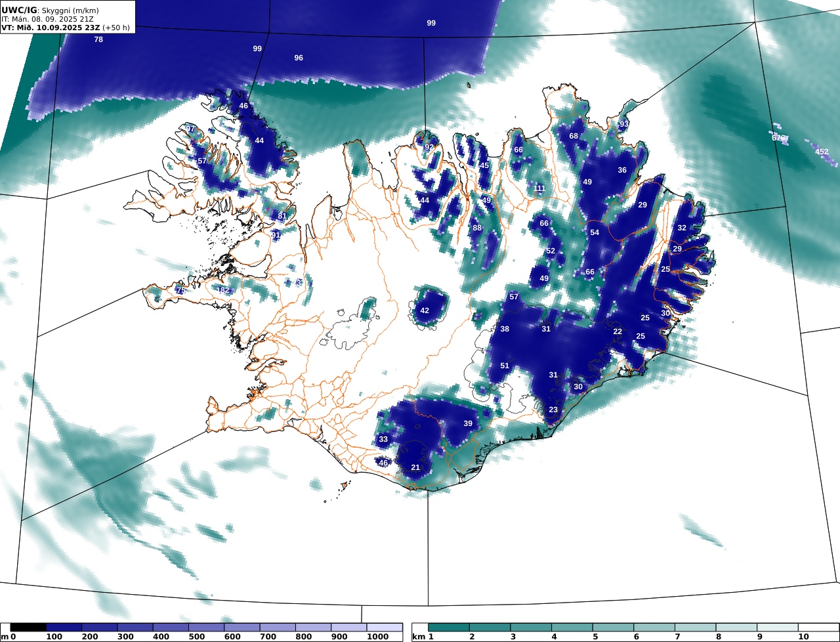Click the 'VT: Mið. 10.09.2025 23Z' valid time
The image size is (840, 642).
(51, 28)
